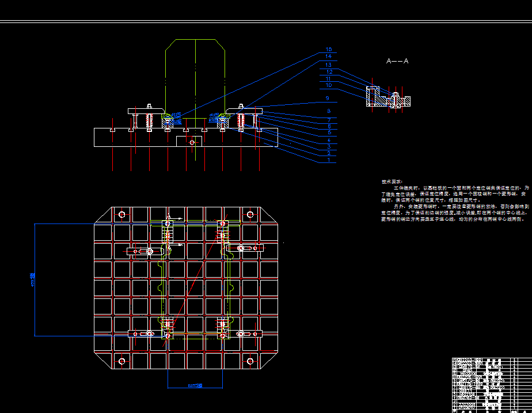Pick part callout number 7

pyautogui.click(x=329, y=120)
